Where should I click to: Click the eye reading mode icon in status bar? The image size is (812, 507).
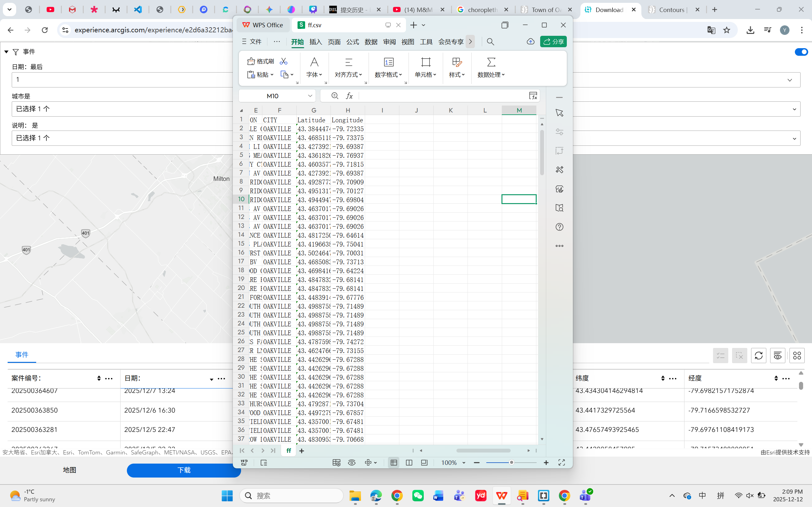(x=352, y=463)
